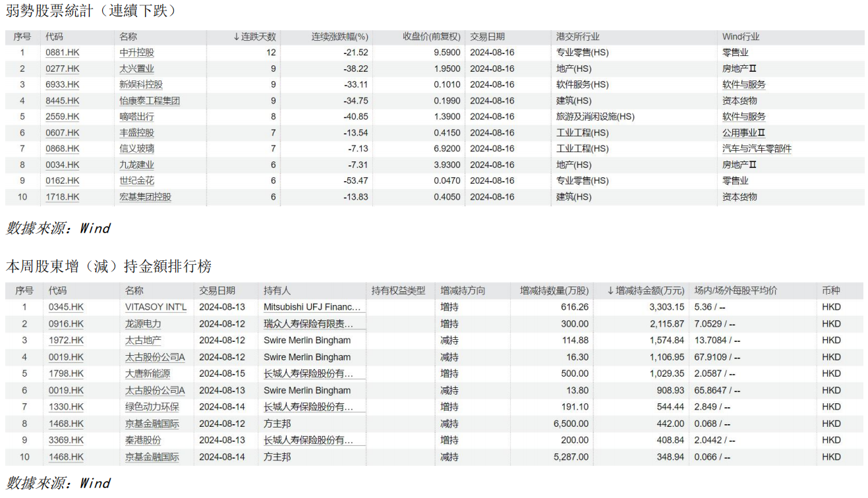Click the 港交所行业 column header

[x=578, y=37]
